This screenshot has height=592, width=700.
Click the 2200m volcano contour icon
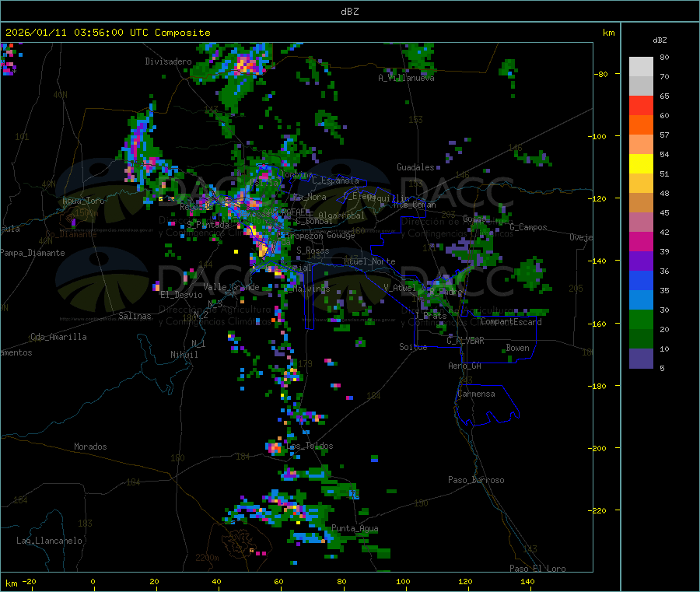(x=240, y=542)
